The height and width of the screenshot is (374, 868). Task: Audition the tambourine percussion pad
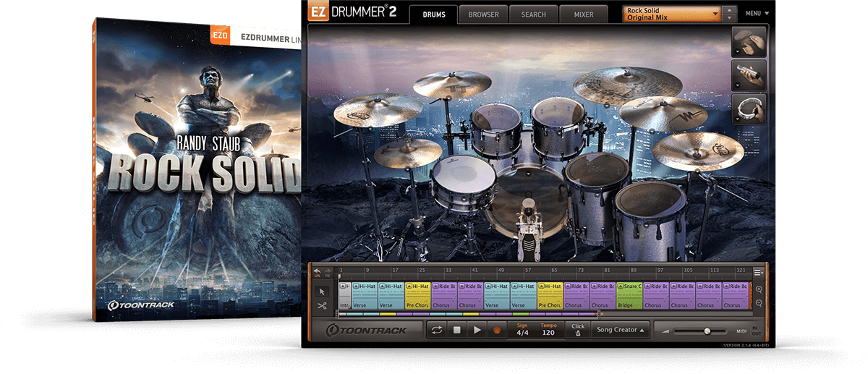point(747,109)
